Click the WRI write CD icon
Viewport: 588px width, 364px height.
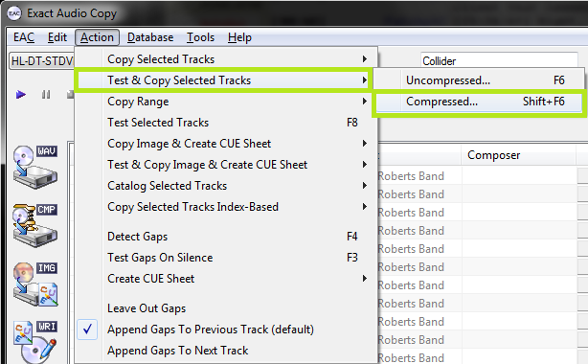point(35,341)
